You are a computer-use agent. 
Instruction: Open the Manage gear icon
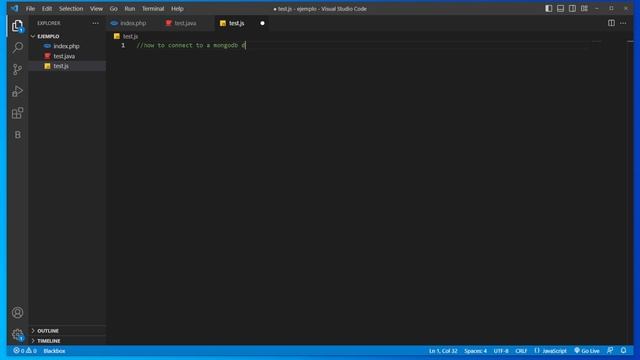coord(17,335)
